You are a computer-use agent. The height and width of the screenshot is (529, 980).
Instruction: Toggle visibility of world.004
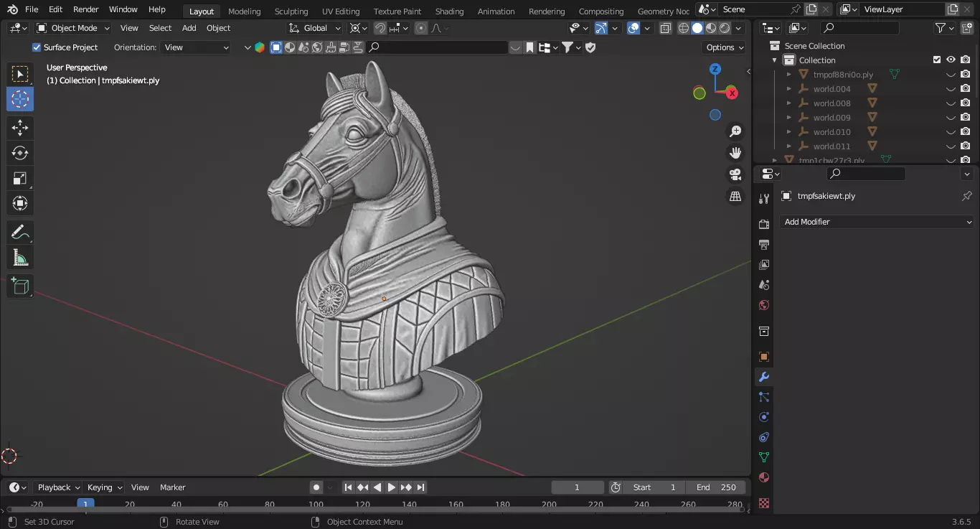pos(951,89)
